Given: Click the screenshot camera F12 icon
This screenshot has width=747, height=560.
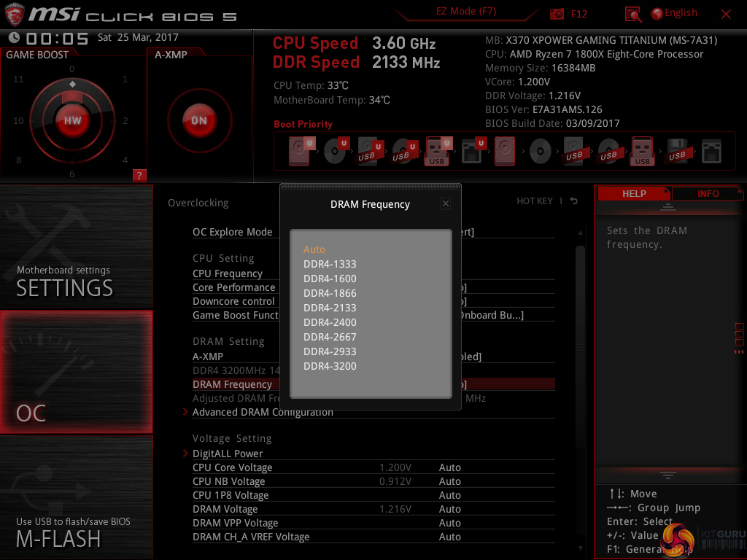Looking at the screenshot, I should pyautogui.click(x=557, y=14).
